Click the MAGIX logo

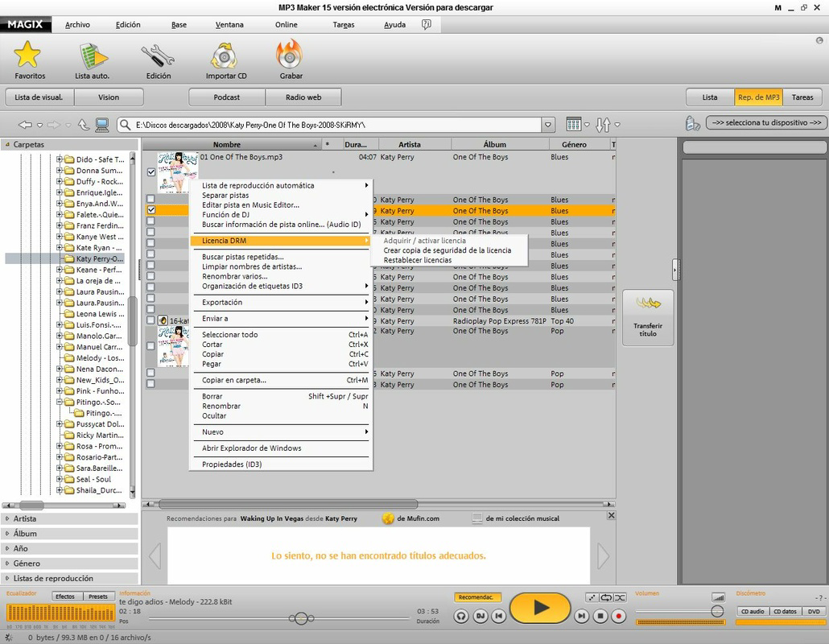point(26,24)
